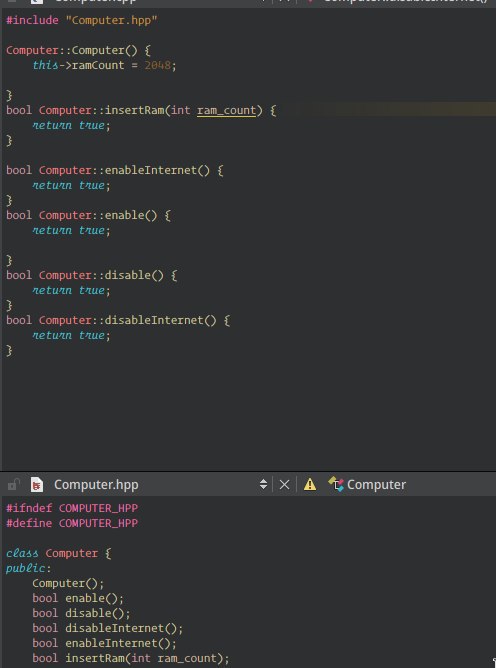Click the public: access specifier

(x=28, y=568)
